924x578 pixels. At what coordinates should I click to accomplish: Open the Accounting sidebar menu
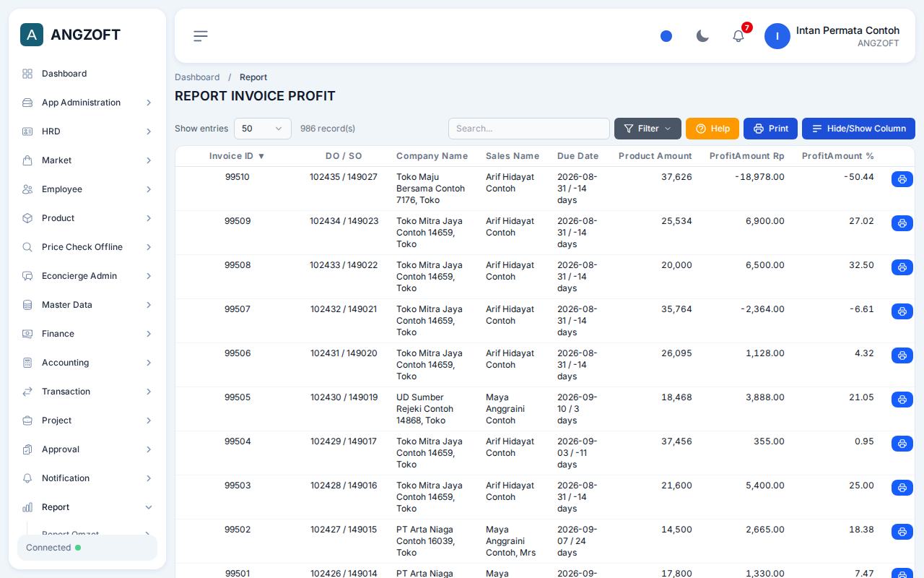tap(87, 363)
